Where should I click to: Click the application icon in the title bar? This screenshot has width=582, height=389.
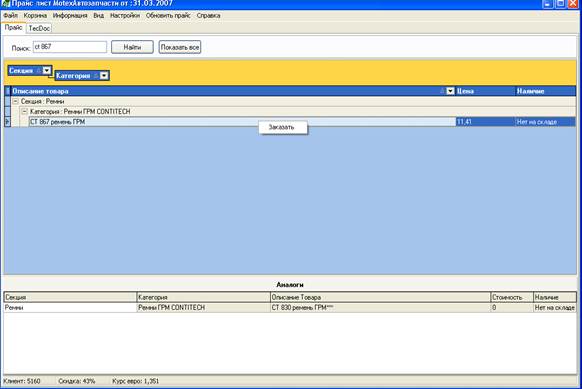pos(5,3)
